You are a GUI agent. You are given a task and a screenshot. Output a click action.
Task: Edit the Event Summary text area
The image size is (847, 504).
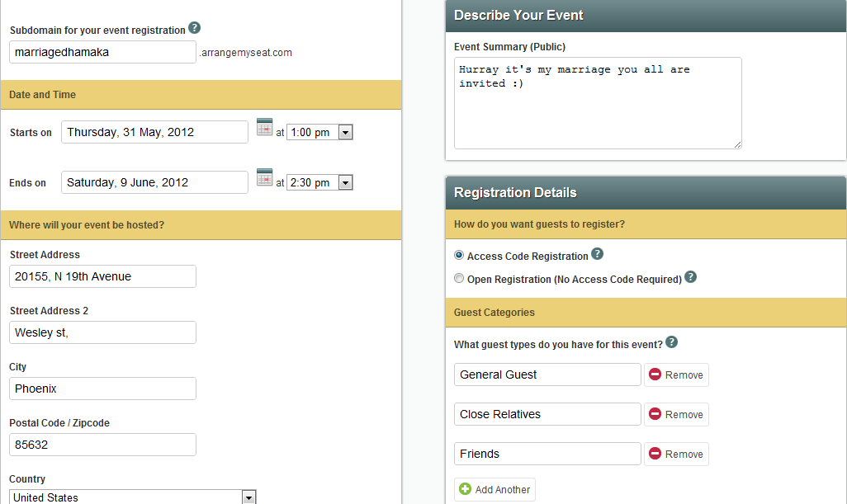pos(598,103)
